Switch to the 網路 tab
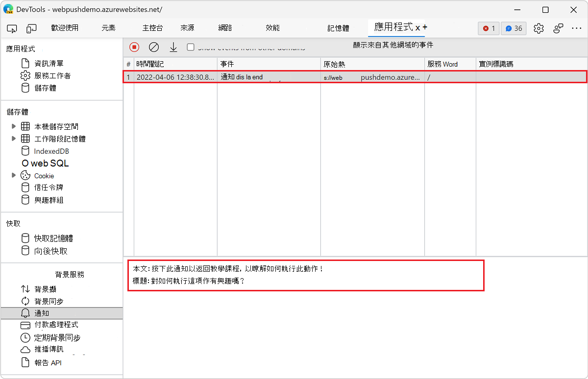The image size is (588, 379). (224, 28)
